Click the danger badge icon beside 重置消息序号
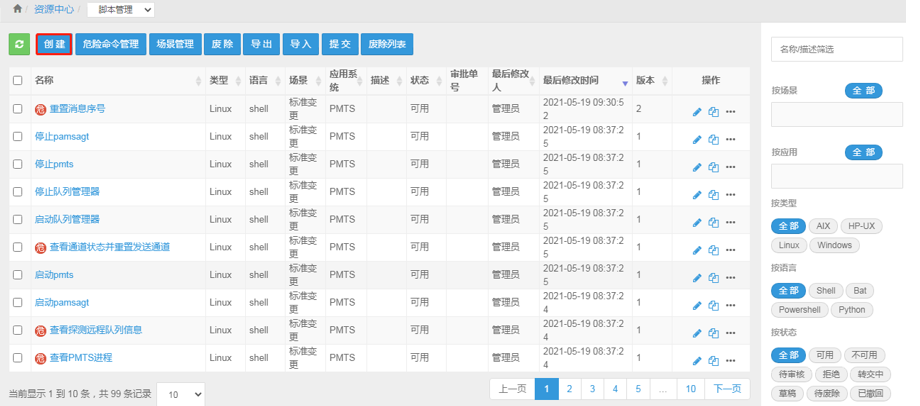 pyautogui.click(x=40, y=110)
